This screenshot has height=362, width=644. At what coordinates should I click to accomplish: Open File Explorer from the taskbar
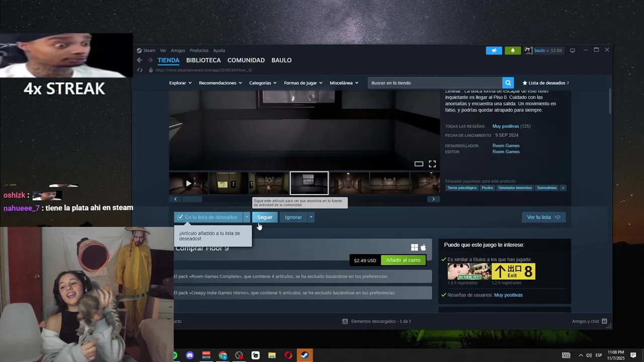(272, 355)
